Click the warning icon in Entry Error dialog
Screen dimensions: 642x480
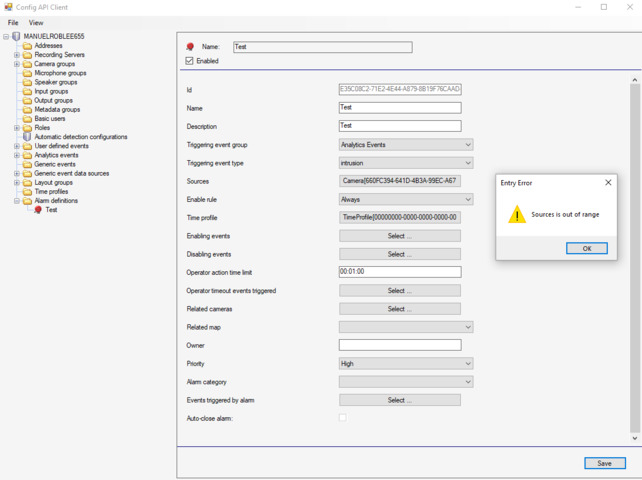(x=516, y=215)
